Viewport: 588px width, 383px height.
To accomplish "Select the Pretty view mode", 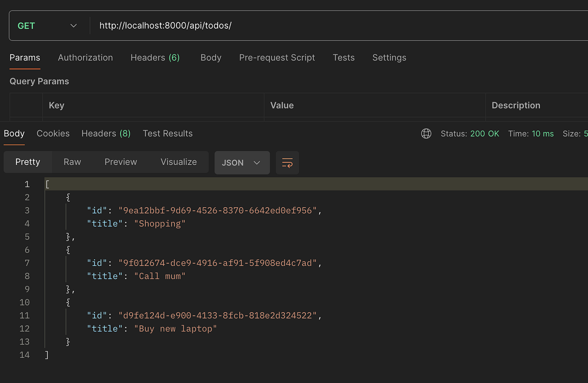I will [x=28, y=162].
